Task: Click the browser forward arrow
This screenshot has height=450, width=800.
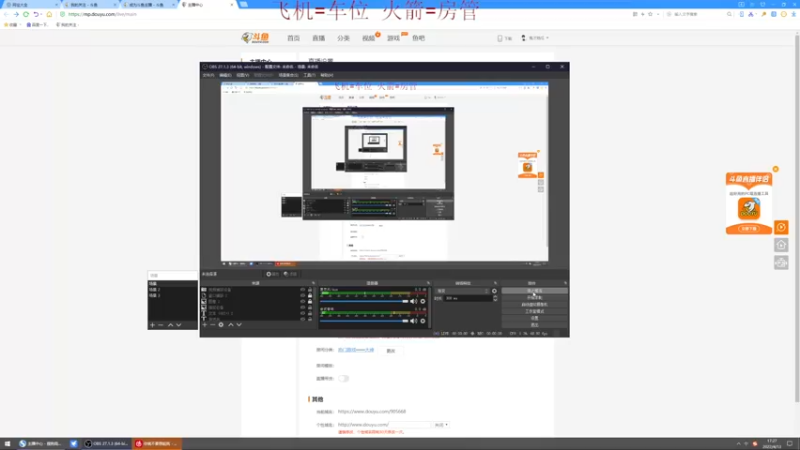Action: pyautogui.click(x=16, y=14)
